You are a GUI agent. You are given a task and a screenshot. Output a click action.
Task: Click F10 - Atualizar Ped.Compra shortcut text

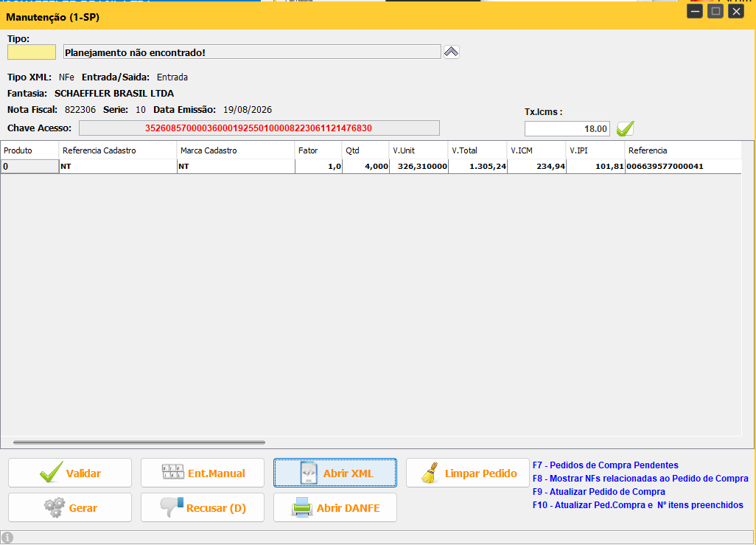point(638,505)
